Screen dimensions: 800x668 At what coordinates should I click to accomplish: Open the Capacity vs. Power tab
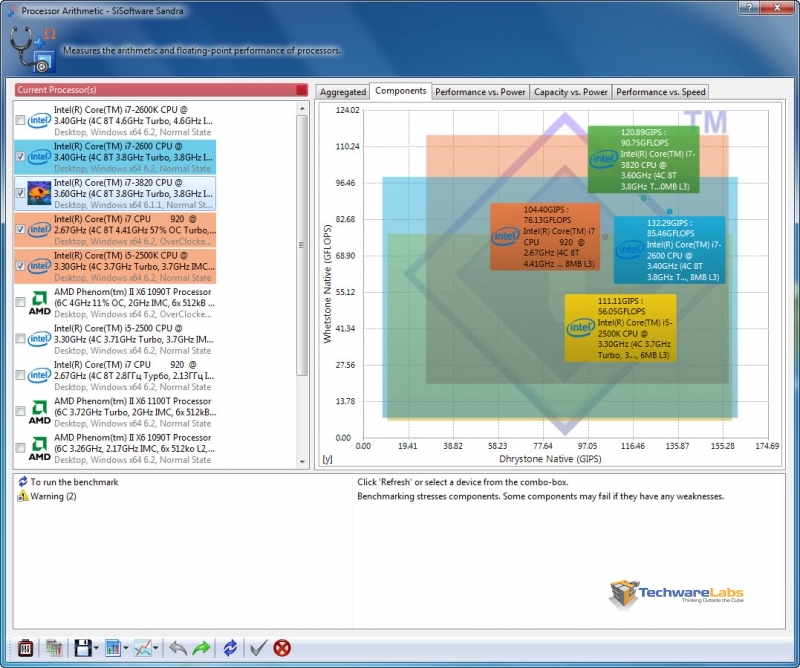pyautogui.click(x=570, y=92)
